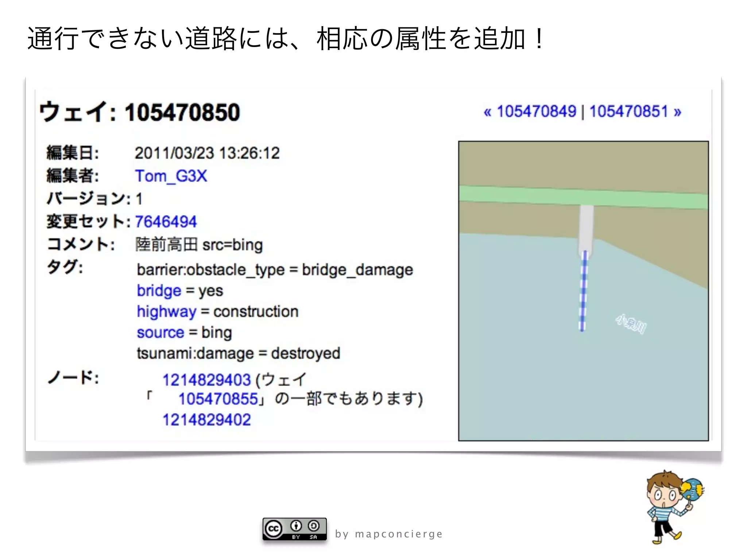
Task: Open node 1214829403 link
Action: pyautogui.click(x=206, y=380)
